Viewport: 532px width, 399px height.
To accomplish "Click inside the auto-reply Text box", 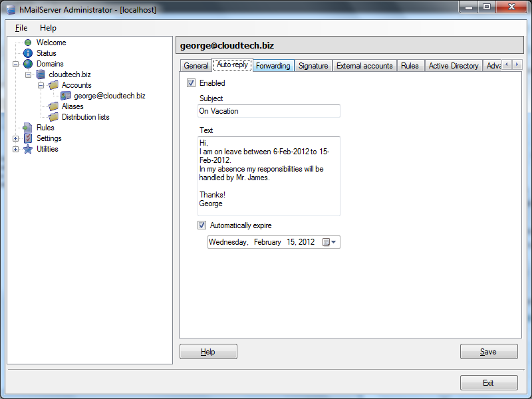I will pos(269,176).
